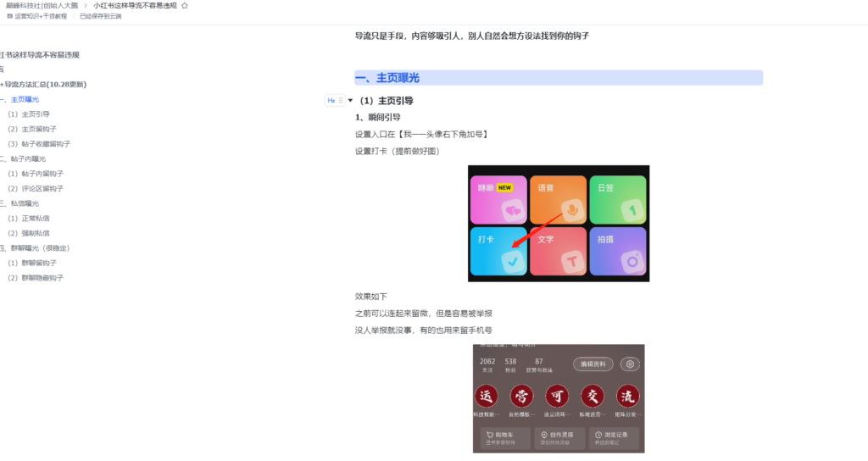Open the H4 block type menu
This screenshot has height=461, width=868.
click(x=331, y=101)
